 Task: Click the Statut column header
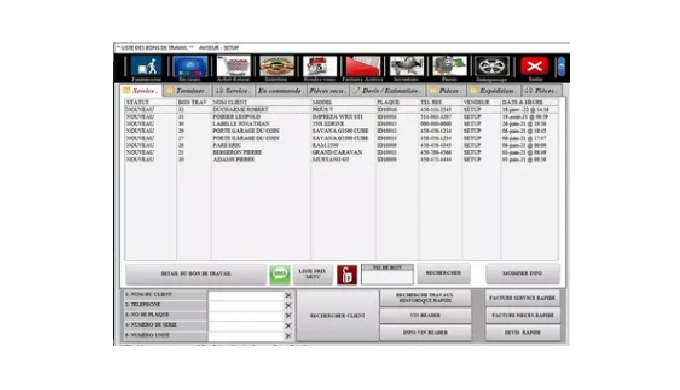pyautogui.click(x=150, y=102)
